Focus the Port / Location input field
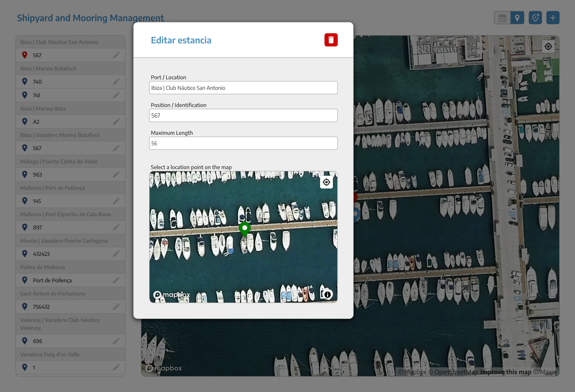The height and width of the screenshot is (392, 575). pos(243,88)
